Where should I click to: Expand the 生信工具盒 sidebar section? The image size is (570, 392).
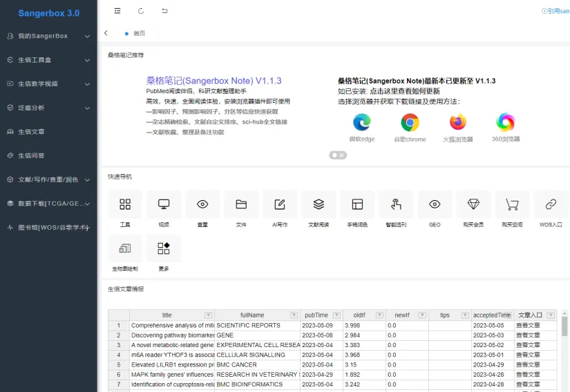[x=48, y=60]
